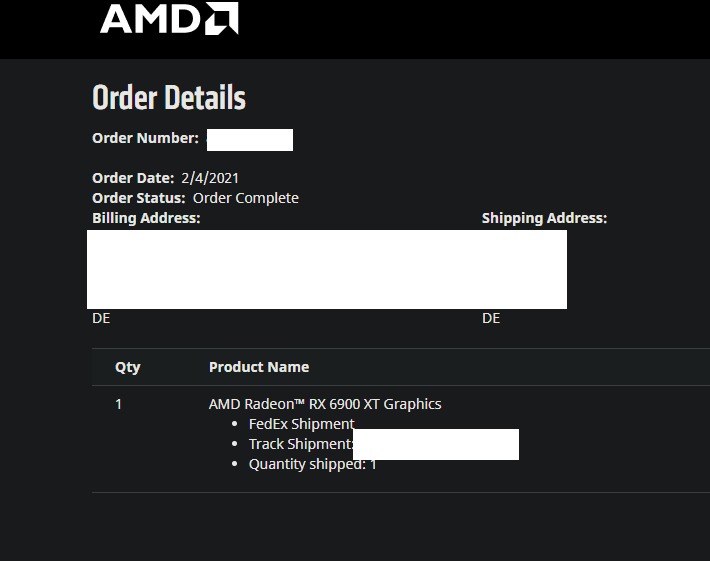Select the redacted order number field
The width and height of the screenshot is (710, 561).
pos(249,140)
